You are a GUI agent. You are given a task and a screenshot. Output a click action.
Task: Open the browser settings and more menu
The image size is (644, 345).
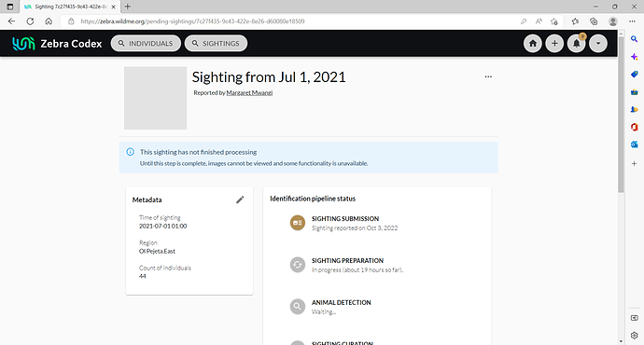[632, 21]
